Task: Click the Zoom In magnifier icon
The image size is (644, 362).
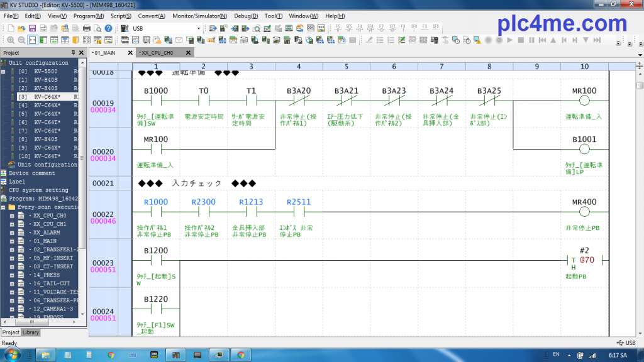Action: click(x=11, y=40)
